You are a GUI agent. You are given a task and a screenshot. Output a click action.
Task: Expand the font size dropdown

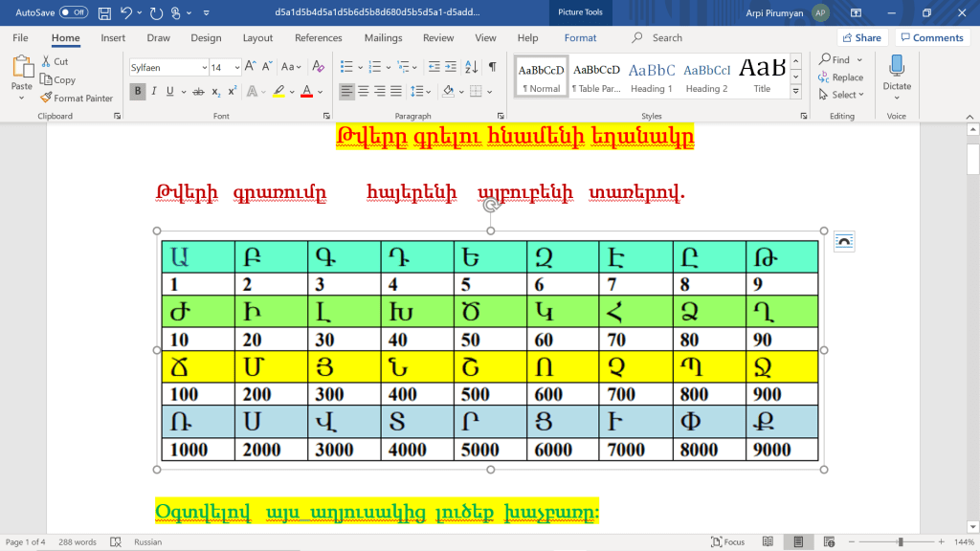tap(236, 68)
